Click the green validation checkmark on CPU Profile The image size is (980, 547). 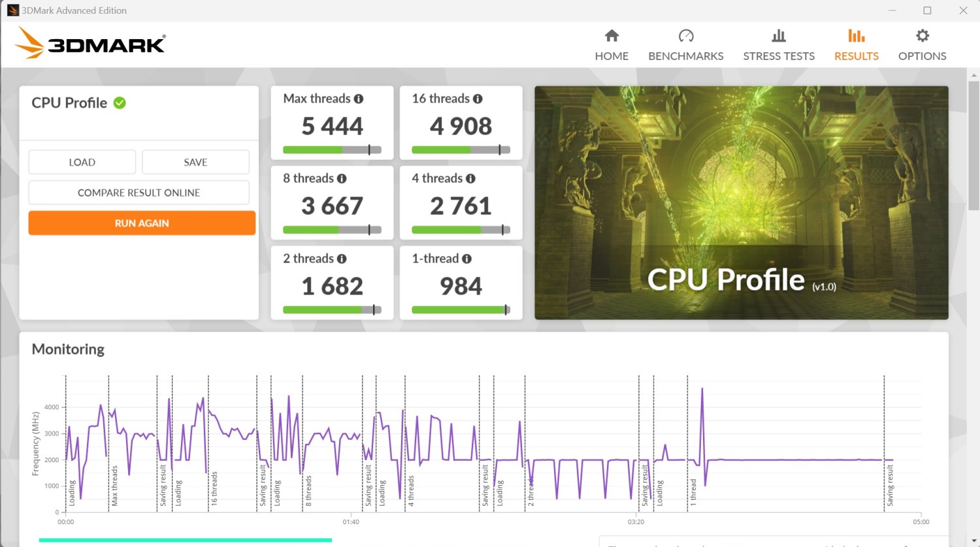[120, 102]
